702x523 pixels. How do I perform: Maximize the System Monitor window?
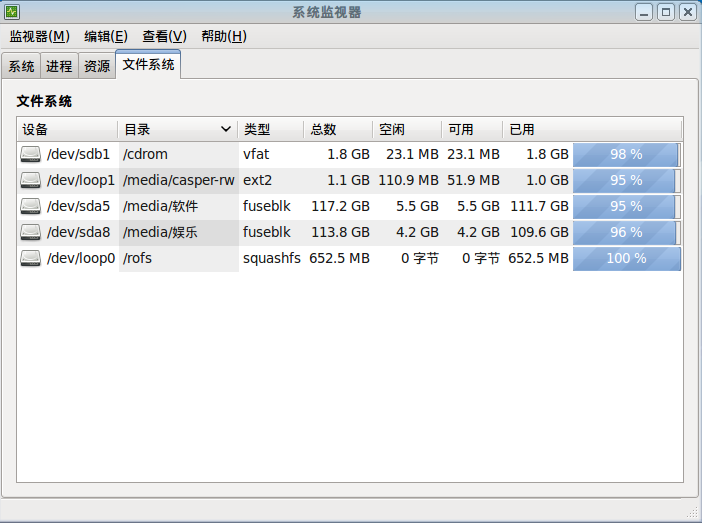[666, 12]
